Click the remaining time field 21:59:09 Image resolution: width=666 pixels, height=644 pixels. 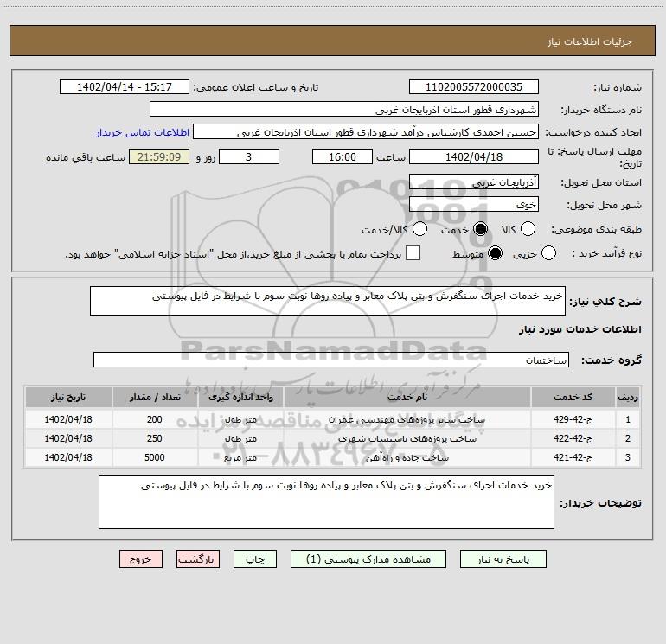[159, 156]
